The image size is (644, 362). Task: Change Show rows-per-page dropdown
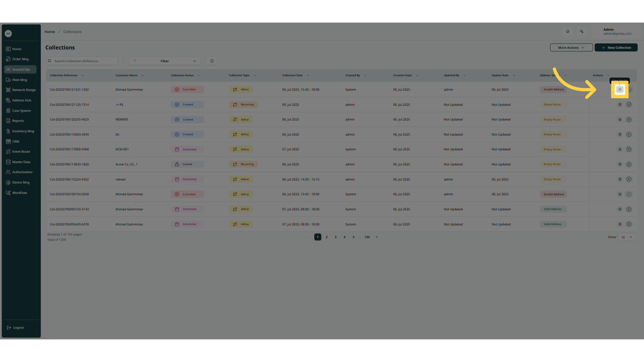point(627,237)
